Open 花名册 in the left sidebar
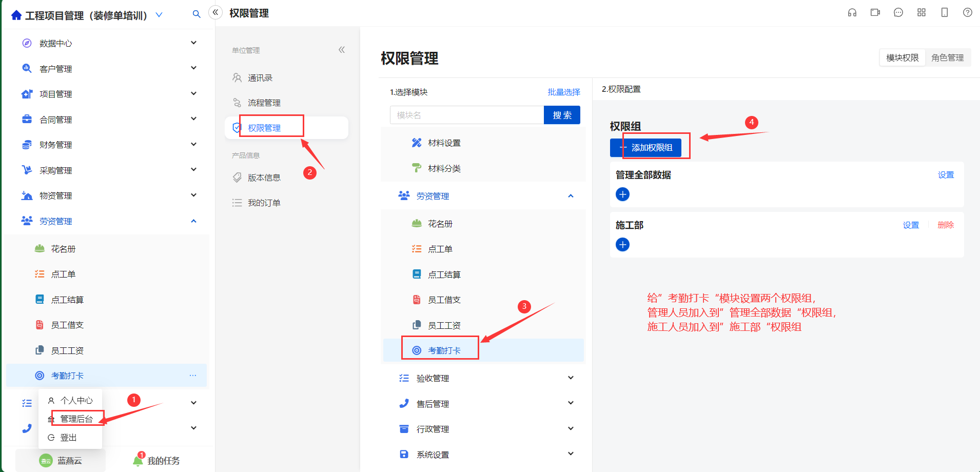 tap(107, 249)
